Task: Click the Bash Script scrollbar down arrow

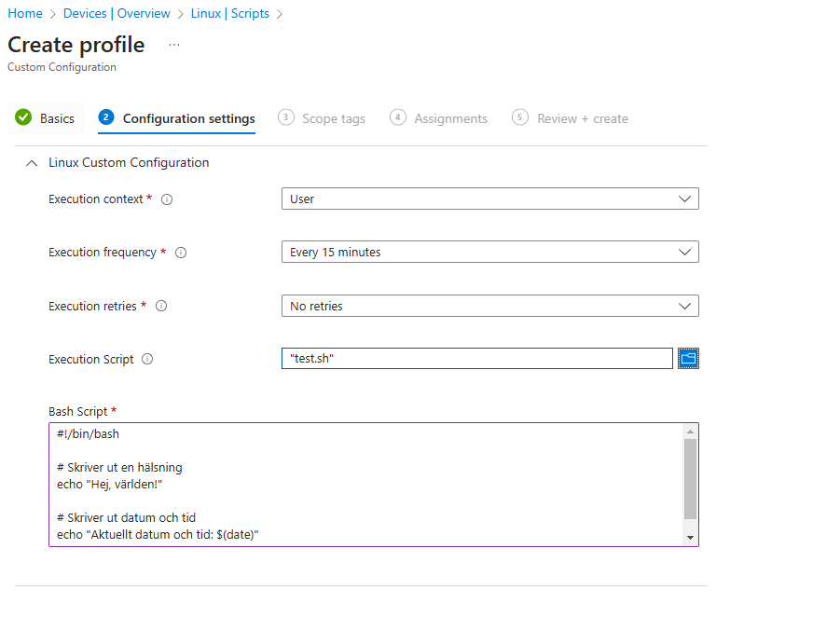Action: pos(690,538)
